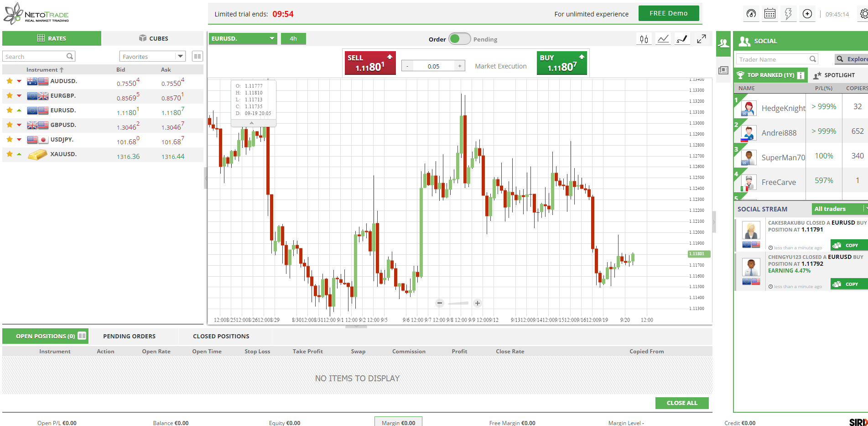This screenshot has height=426, width=868.
Task: Click the speedometer gauge icon in header
Action: [751, 14]
